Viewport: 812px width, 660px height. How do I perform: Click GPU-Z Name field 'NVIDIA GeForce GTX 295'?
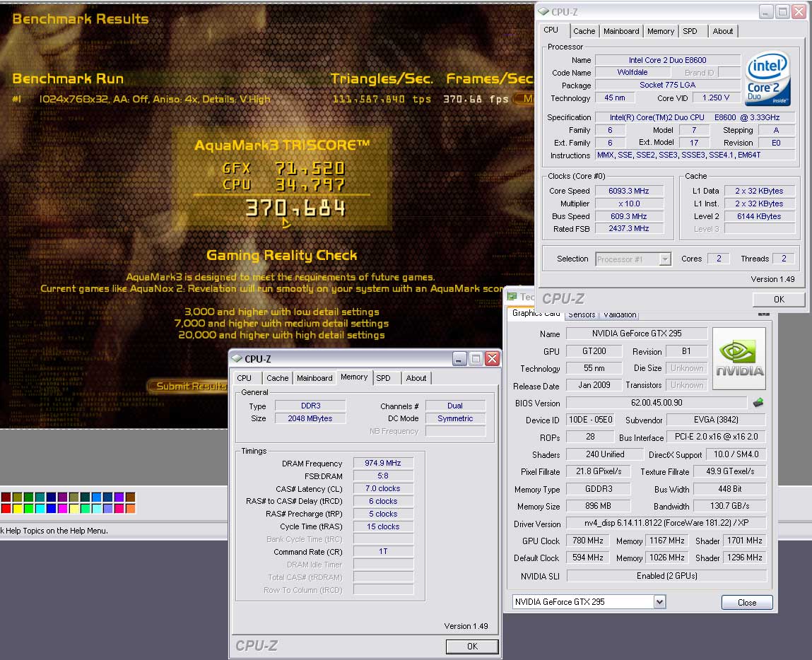pyautogui.click(x=637, y=334)
